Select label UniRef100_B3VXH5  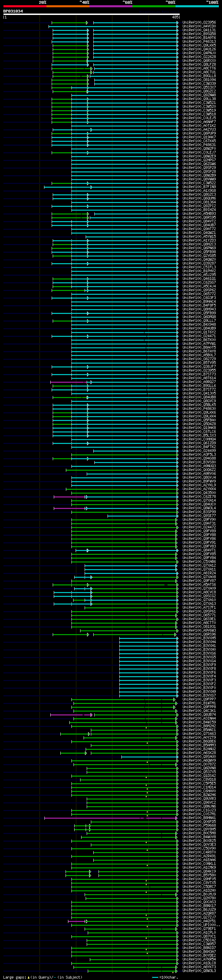[199, 638]
